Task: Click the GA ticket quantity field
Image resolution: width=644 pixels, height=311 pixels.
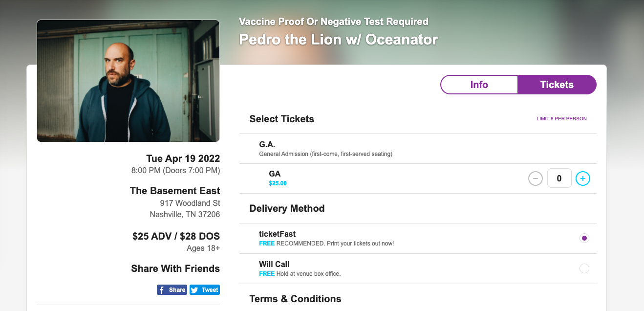Action: coord(559,178)
